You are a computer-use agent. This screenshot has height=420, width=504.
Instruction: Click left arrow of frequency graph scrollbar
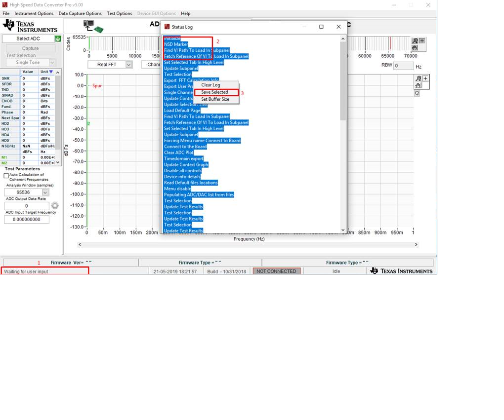click(x=80, y=245)
